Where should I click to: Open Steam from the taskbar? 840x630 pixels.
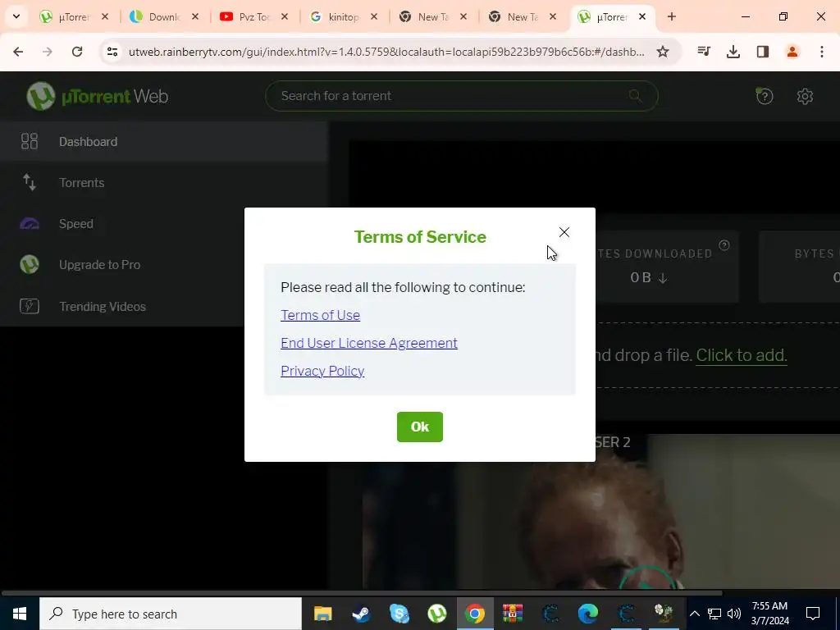(361, 614)
